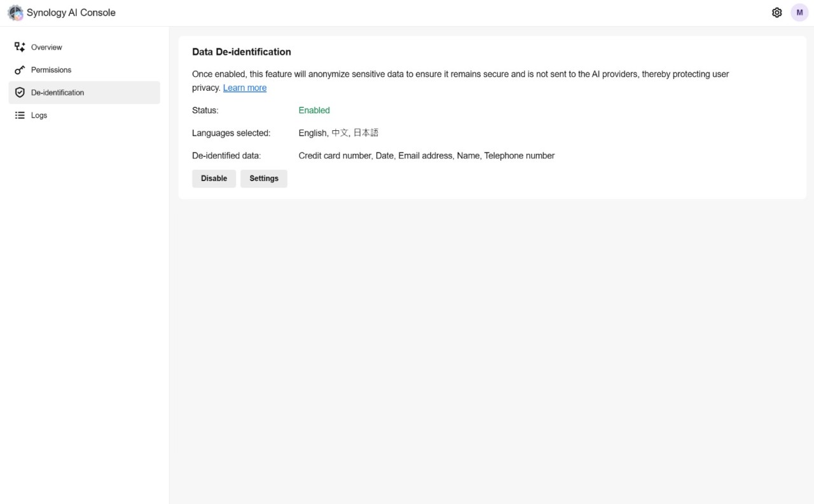
Task: Click the list icon beside Logs
Action: point(20,116)
